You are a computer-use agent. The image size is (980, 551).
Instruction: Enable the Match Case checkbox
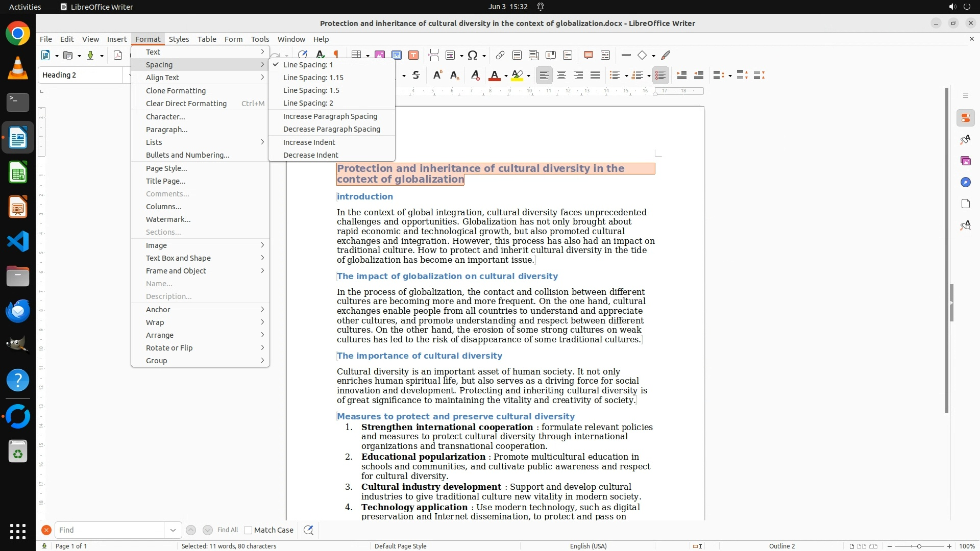tap(249, 530)
